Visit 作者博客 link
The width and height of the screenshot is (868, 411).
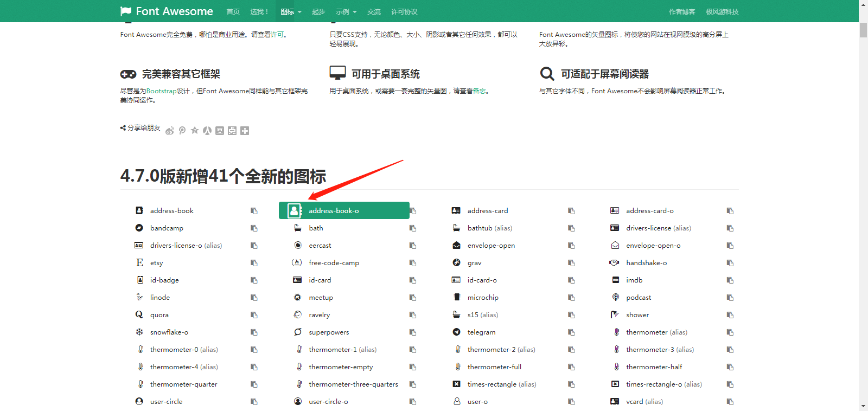coord(682,11)
